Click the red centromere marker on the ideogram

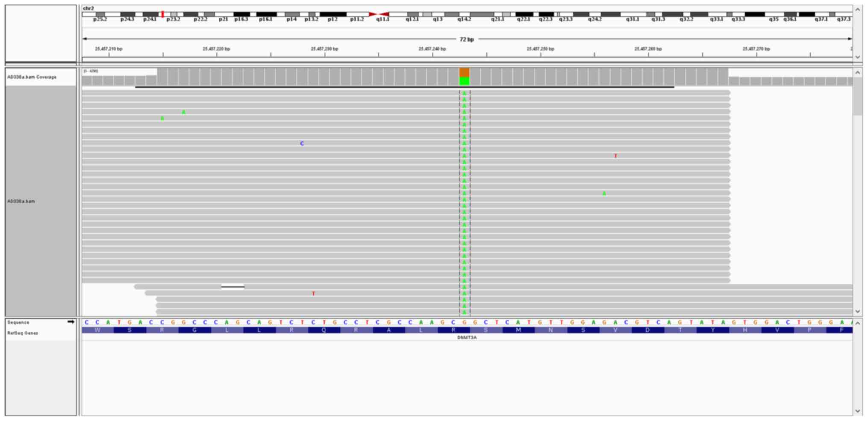pyautogui.click(x=379, y=14)
